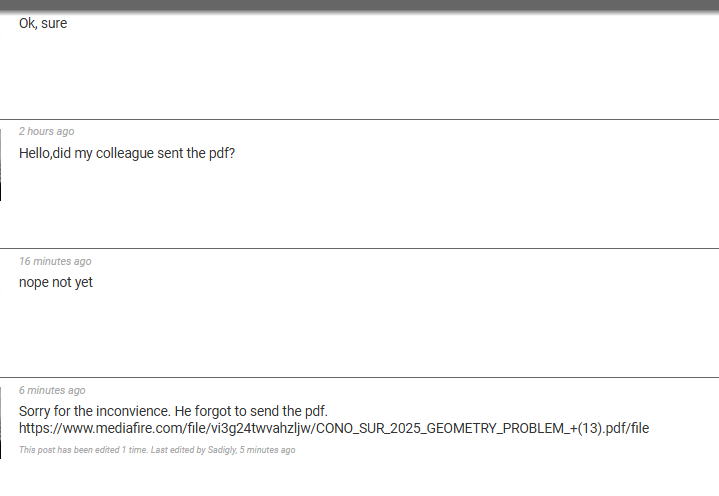Viewport: 719px width, 496px height.
Task: Click "He forgot to send the pdf." text
Action: coord(251,411)
